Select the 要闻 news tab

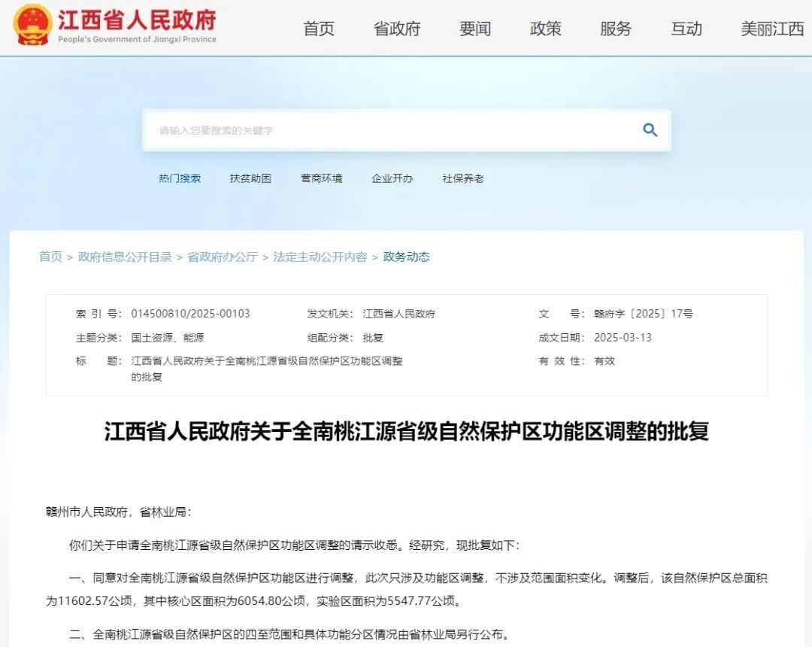point(473,29)
